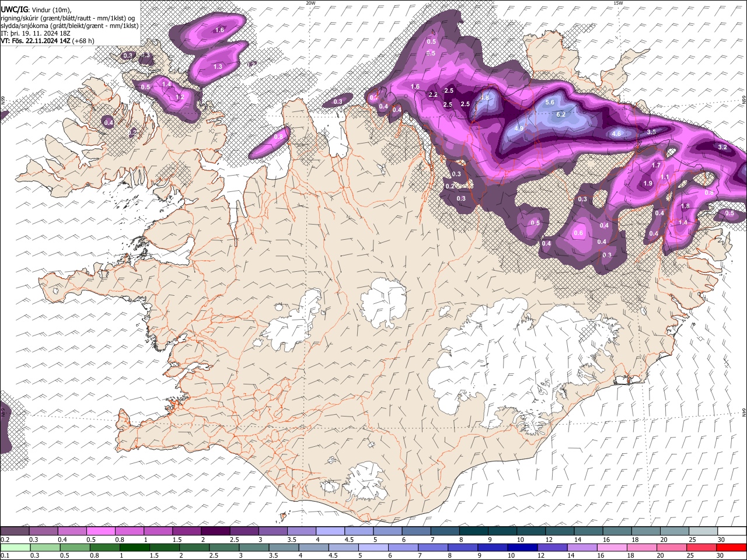This screenshot has width=747, height=560.
Task: Click the 1.7 precipitation value
Action: pos(656,166)
